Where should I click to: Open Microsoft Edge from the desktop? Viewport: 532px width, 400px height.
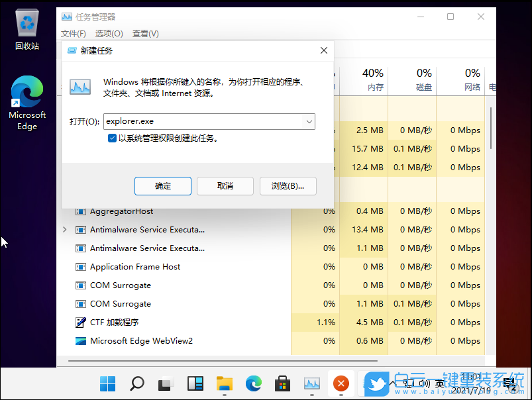tap(27, 91)
